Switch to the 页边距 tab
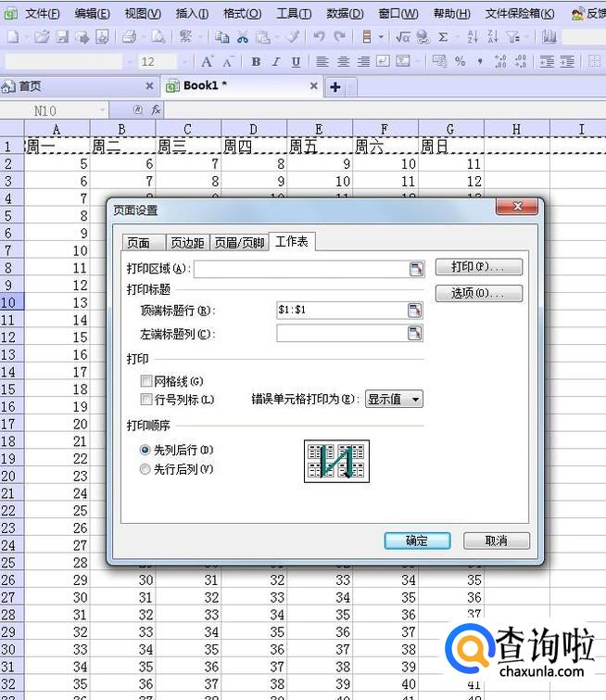Image resolution: width=606 pixels, height=700 pixels. tap(187, 243)
